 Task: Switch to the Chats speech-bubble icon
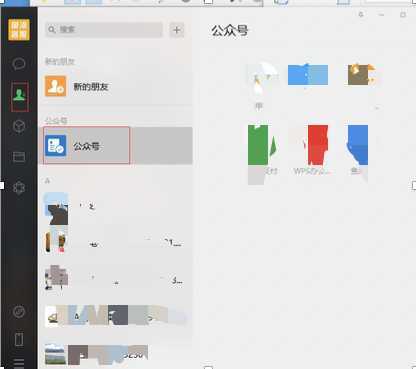click(x=19, y=63)
